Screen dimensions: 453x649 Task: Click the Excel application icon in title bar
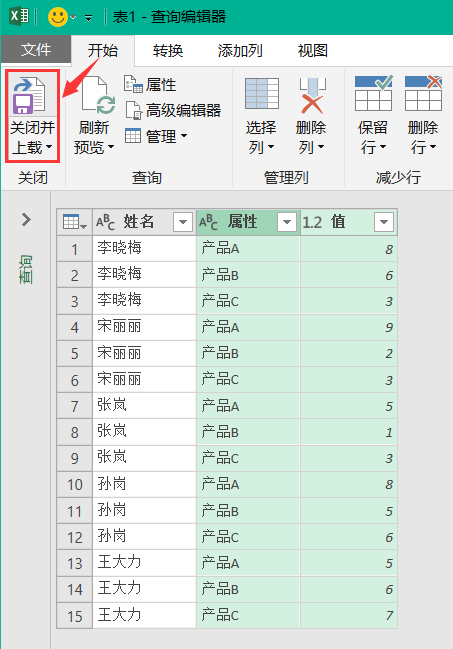point(19,17)
